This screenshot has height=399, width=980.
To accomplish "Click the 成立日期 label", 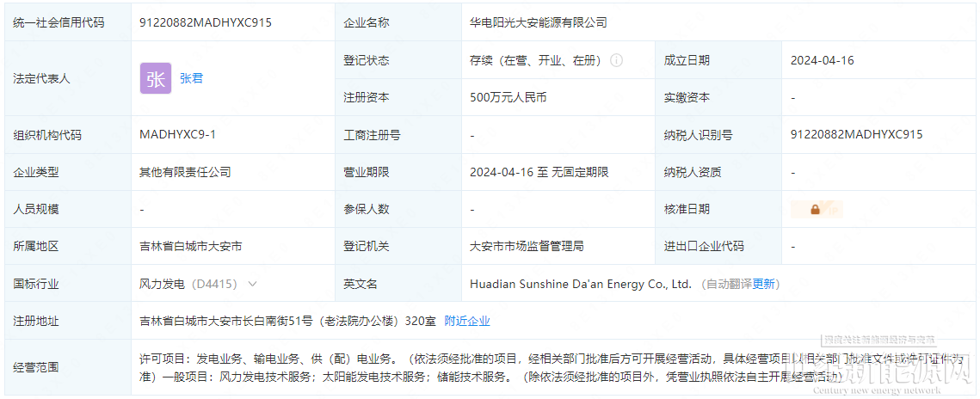I will pyautogui.click(x=687, y=60).
